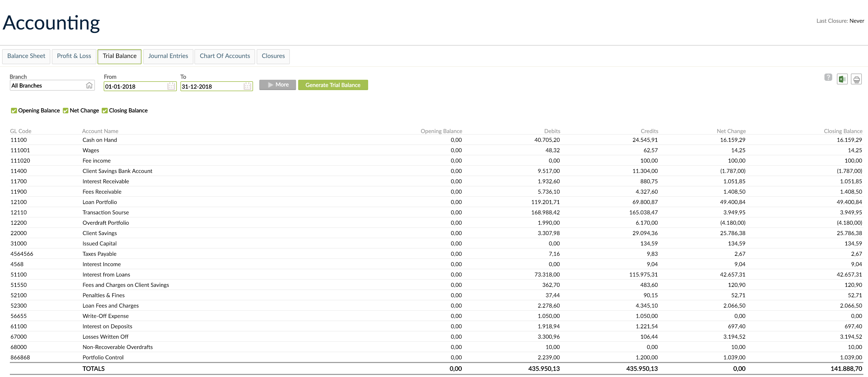
Task: Click the home icon in the Branch field
Action: [89, 85]
